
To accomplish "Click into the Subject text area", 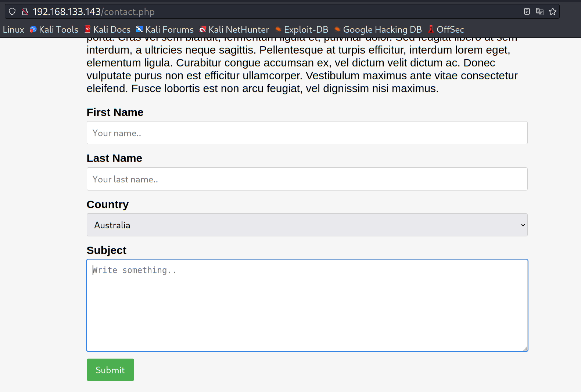I will [307, 305].
